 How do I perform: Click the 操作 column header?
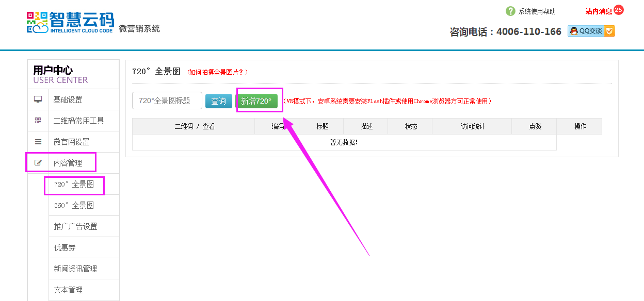click(581, 126)
